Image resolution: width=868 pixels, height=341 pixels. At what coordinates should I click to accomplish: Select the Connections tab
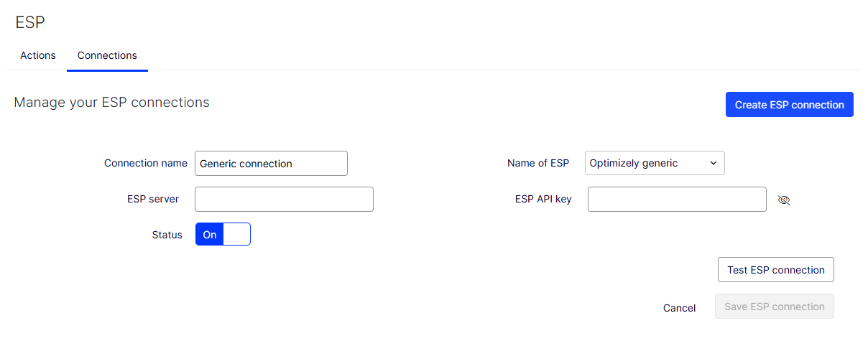pyautogui.click(x=107, y=55)
